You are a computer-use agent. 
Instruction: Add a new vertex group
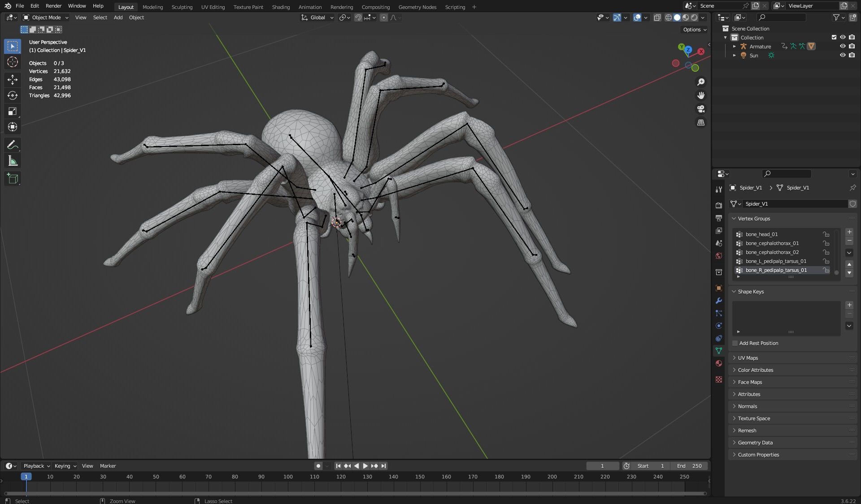tap(849, 232)
